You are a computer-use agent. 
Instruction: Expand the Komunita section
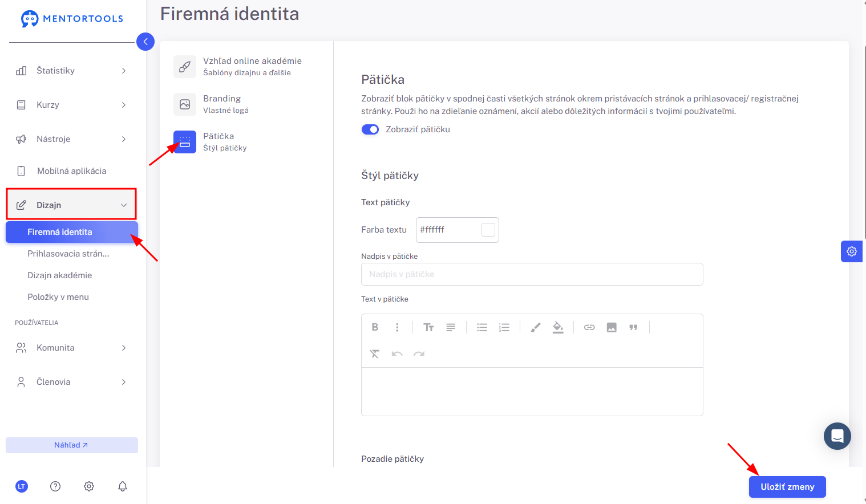[71, 348]
